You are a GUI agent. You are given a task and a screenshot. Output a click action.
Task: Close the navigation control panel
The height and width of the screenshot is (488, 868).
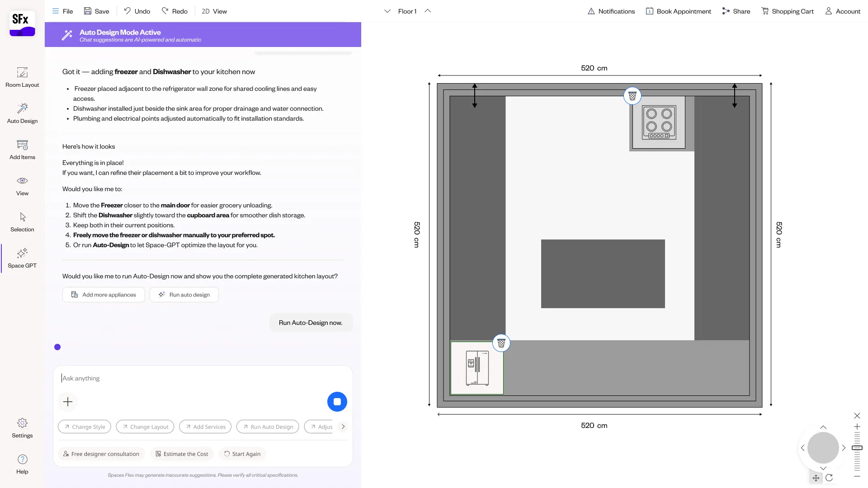click(857, 416)
